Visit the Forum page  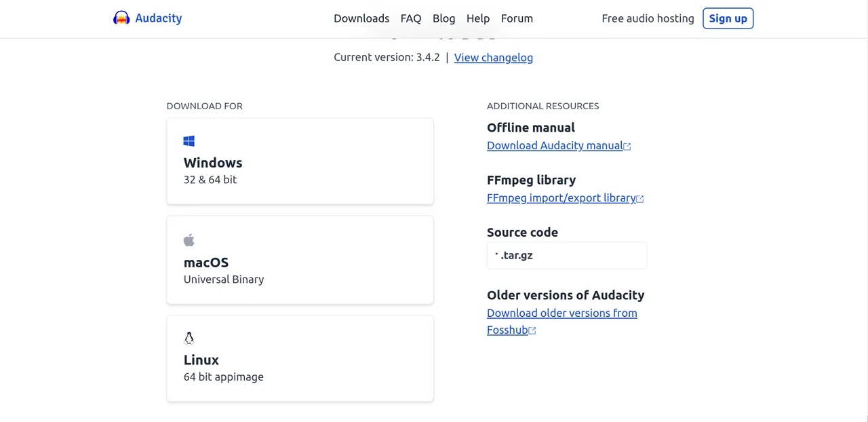click(x=517, y=18)
